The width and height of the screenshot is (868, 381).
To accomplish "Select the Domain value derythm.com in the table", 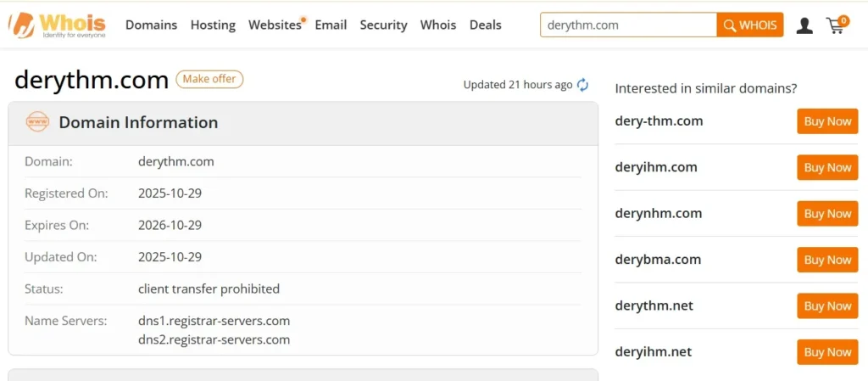I will pos(176,162).
